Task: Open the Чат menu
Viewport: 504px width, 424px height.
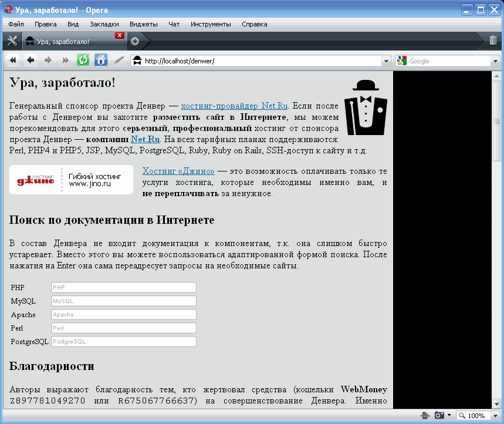Action: click(174, 24)
